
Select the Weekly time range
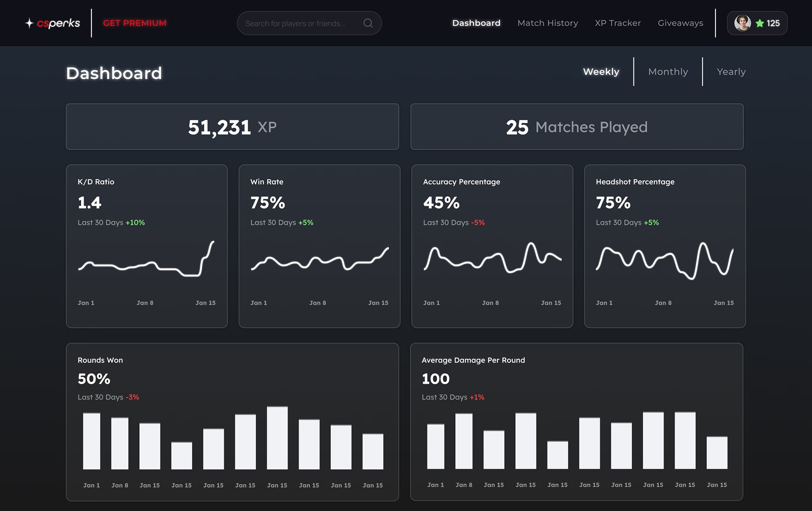[x=601, y=72]
